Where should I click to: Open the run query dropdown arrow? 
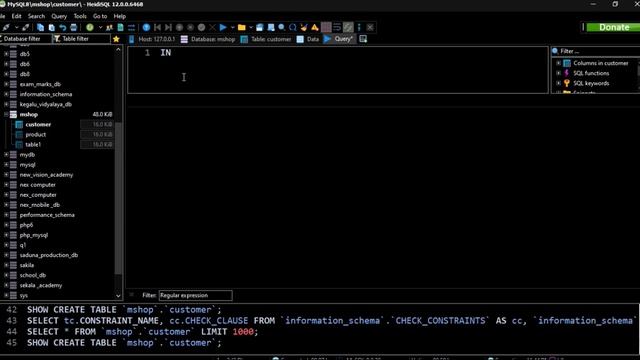tap(233, 27)
